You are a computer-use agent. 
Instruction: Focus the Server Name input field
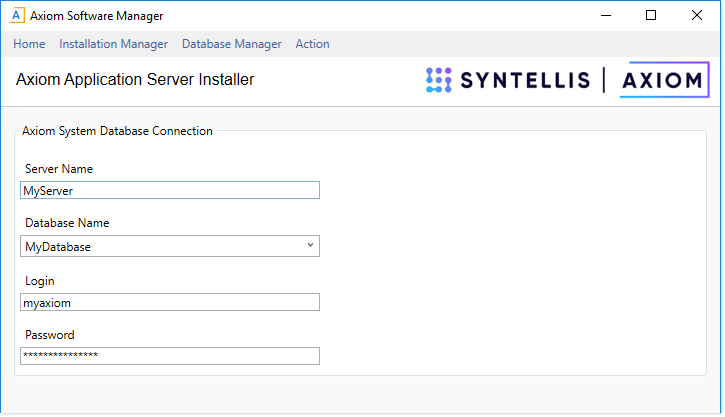[170, 190]
